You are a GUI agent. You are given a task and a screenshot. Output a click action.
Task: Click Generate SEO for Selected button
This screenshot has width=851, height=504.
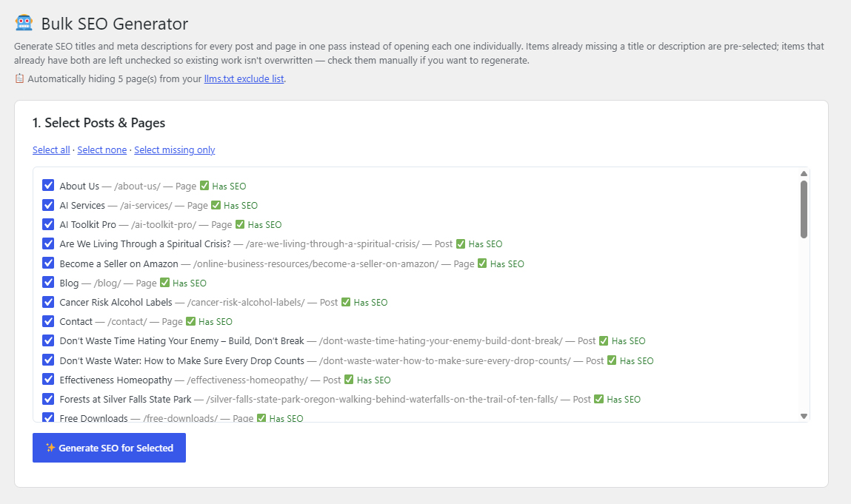click(x=109, y=448)
